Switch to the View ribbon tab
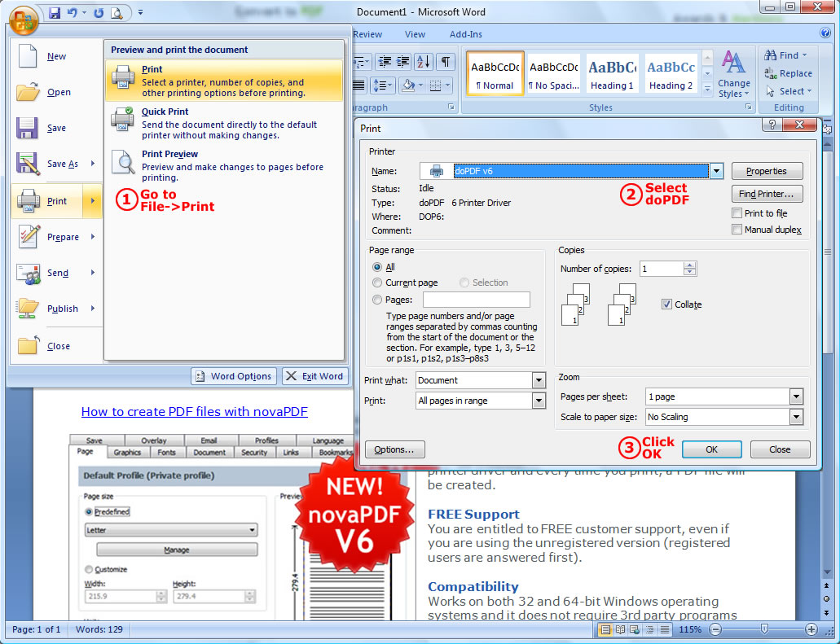This screenshot has width=840, height=644. 416,34
